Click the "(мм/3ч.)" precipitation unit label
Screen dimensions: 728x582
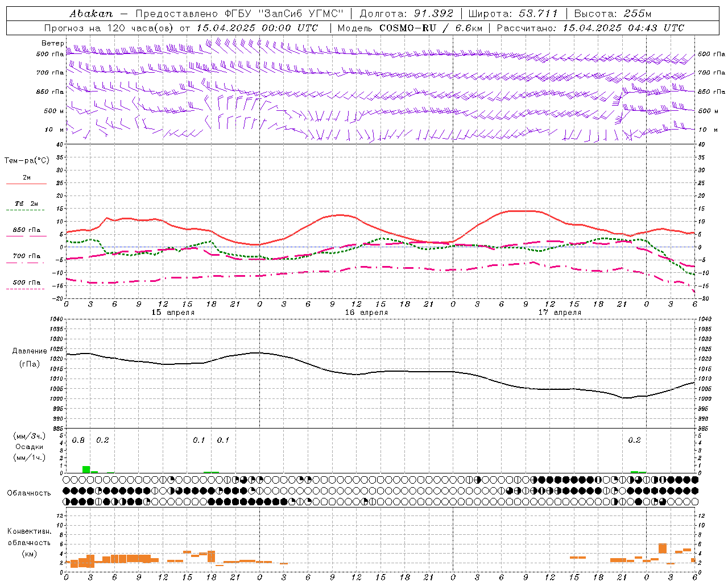[30, 436]
